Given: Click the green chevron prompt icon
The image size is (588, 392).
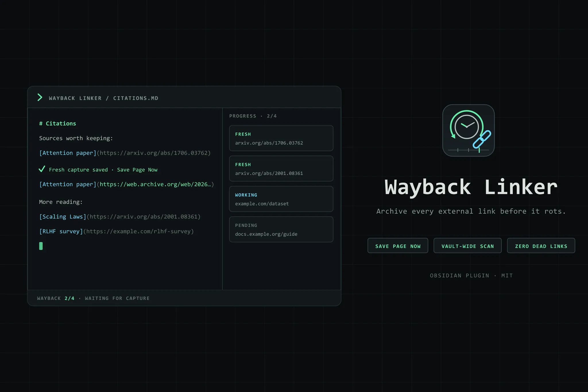Looking at the screenshot, I should point(40,98).
